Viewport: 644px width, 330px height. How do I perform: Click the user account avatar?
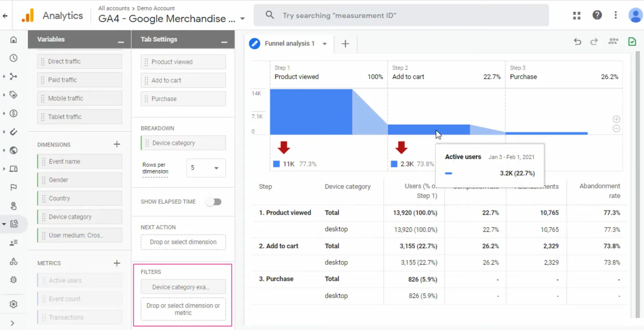pos(635,15)
